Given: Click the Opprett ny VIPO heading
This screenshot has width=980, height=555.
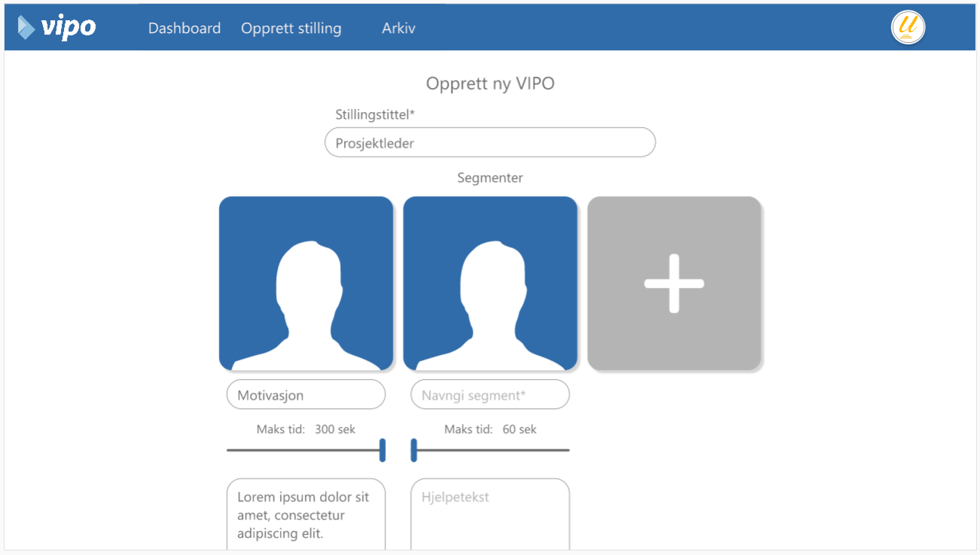Looking at the screenshot, I should (490, 83).
